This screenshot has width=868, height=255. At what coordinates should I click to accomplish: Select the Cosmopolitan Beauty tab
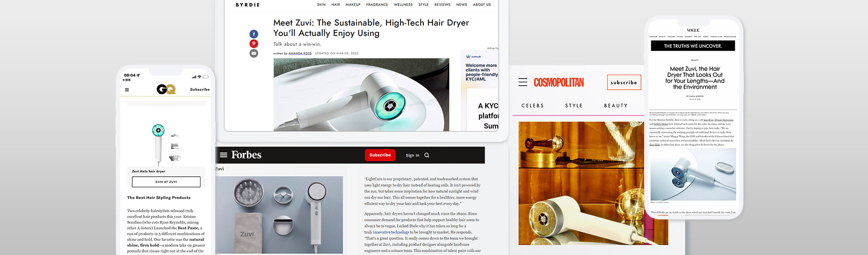coord(616,106)
